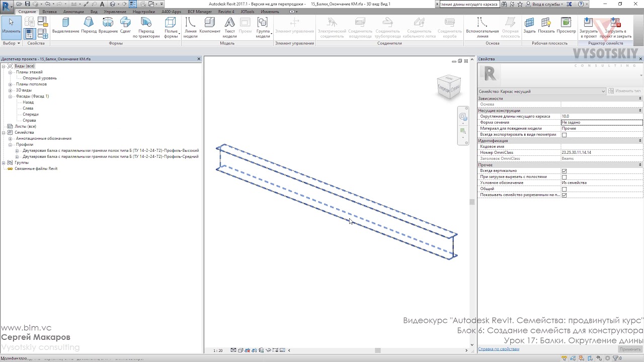Change the visual style in view control bar
The height and width of the screenshot is (362, 644).
click(241, 350)
